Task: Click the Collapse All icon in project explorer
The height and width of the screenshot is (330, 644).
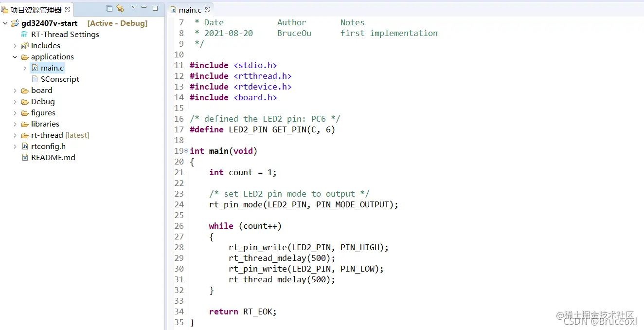Action: click(109, 8)
